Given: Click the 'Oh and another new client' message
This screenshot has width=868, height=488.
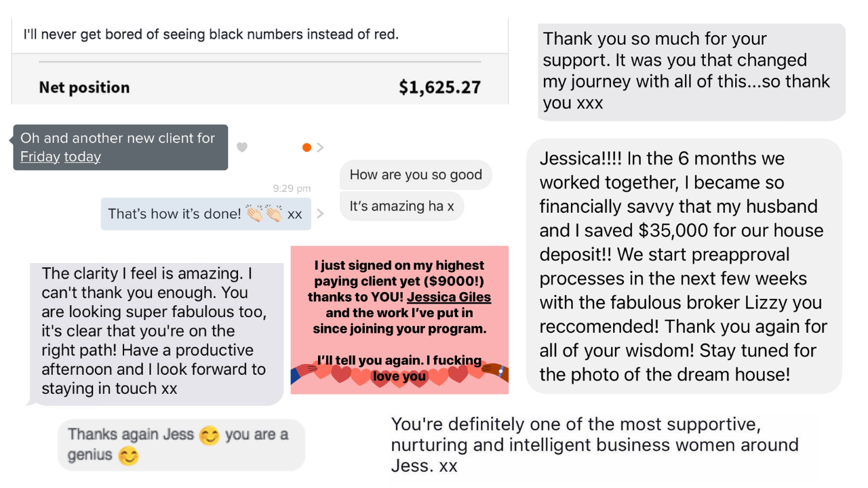Looking at the screenshot, I should pyautogui.click(x=121, y=147).
